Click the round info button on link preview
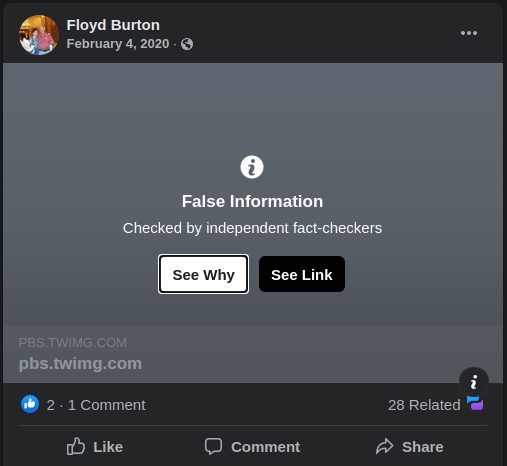Image resolution: width=507 pixels, height=466 pixels. pyautogui.click(x=474, y=382)
